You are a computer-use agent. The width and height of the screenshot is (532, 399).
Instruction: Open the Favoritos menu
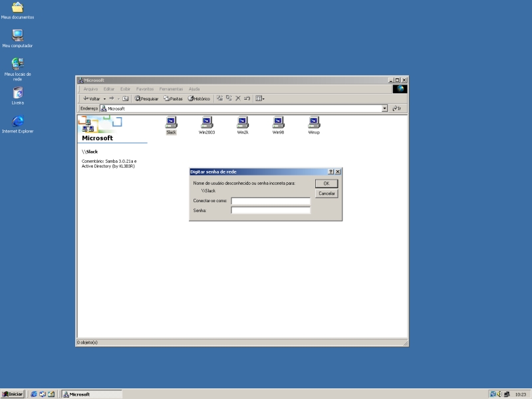[144, 89]
